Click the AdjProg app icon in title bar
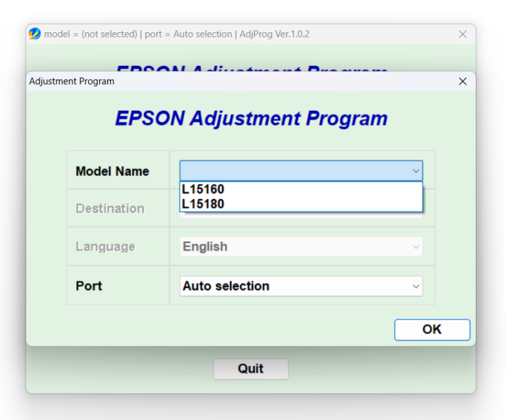The height and width of the screenshot is (420, 505). coord(35,34)
